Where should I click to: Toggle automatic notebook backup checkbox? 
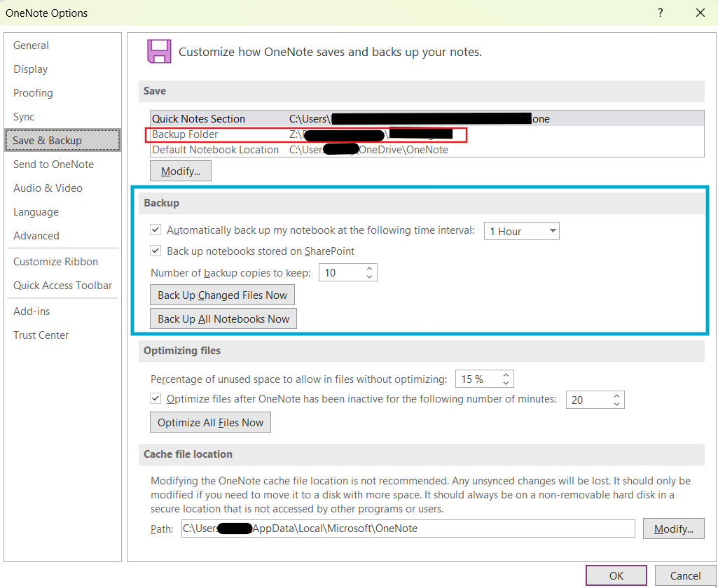point(156,230)
